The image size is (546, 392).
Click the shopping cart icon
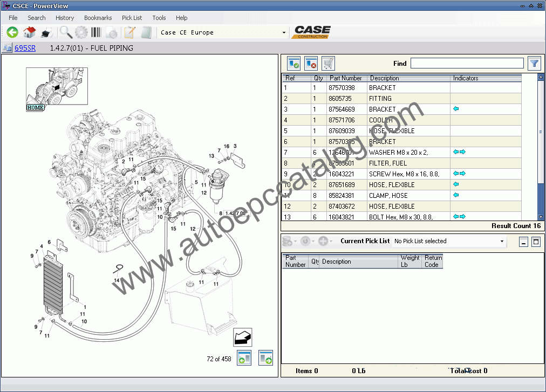(x=328, y=63)
